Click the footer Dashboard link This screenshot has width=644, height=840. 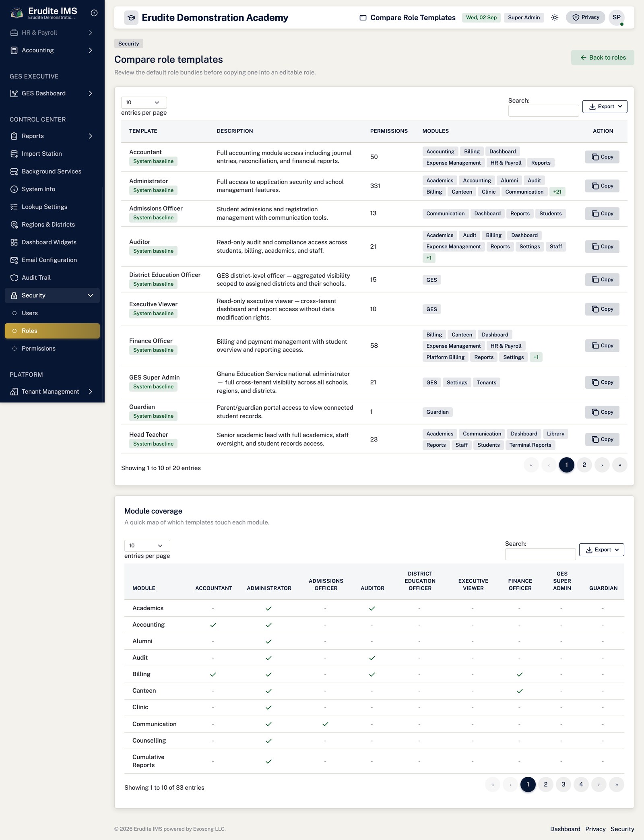click(565, 829)
